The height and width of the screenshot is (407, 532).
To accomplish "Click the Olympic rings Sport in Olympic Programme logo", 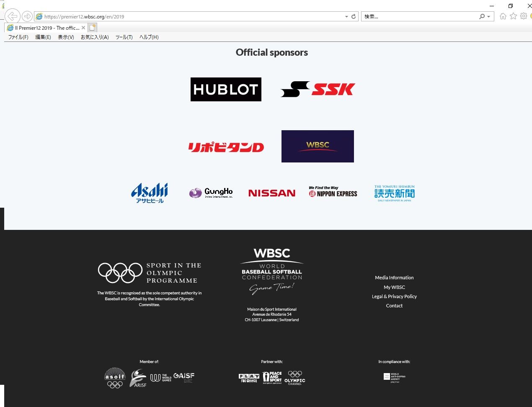I will 150,273.
